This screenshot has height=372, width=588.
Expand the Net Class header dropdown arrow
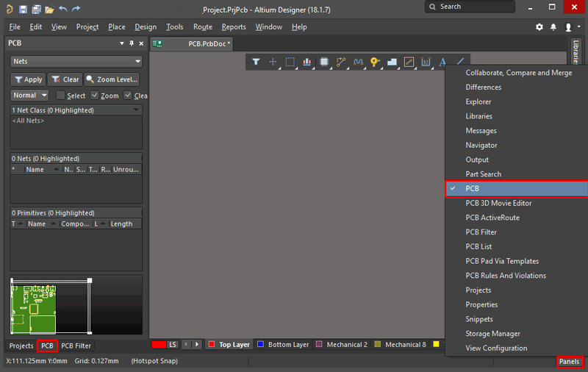pos(136,110)
